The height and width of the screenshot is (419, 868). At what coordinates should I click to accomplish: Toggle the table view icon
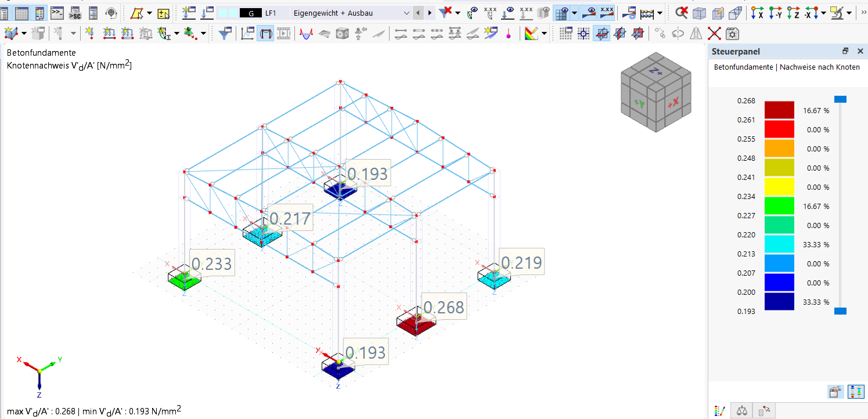[x=21, y=12]
